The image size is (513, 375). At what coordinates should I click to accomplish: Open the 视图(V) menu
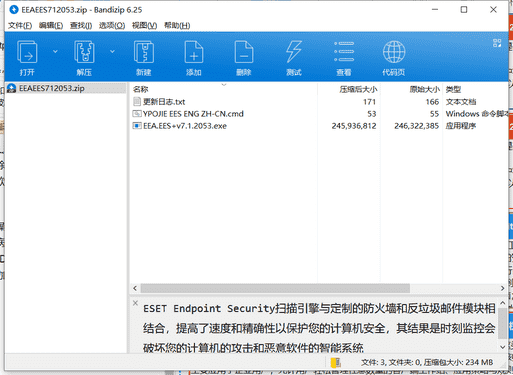tap(144, 25)
